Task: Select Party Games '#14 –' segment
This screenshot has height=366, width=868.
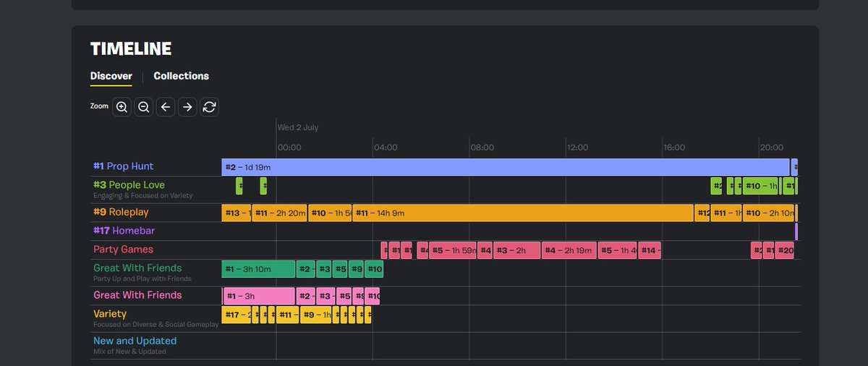Action: pyautogui.click(x=650, y=250)
